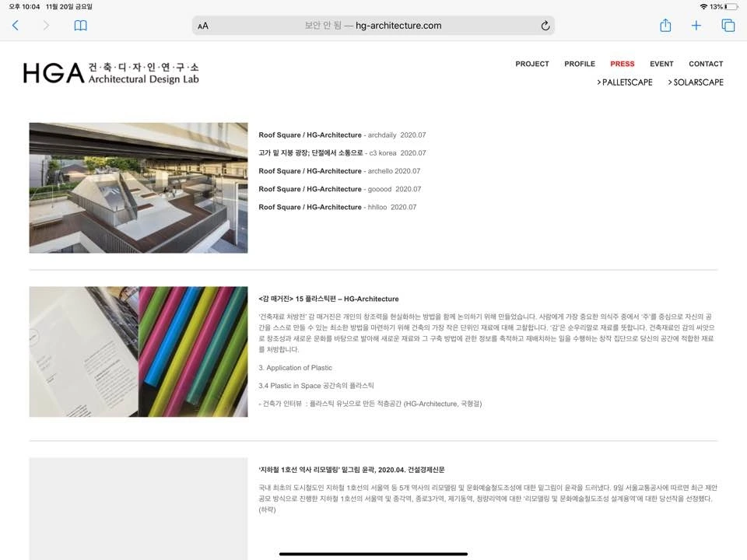
Task: Open the Roof Square hhlloo article
Action: coord(337,207)
